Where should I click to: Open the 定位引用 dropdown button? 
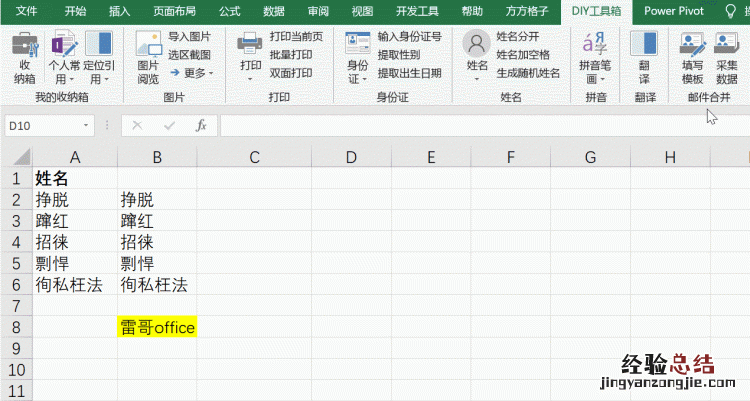click(99, 57)
